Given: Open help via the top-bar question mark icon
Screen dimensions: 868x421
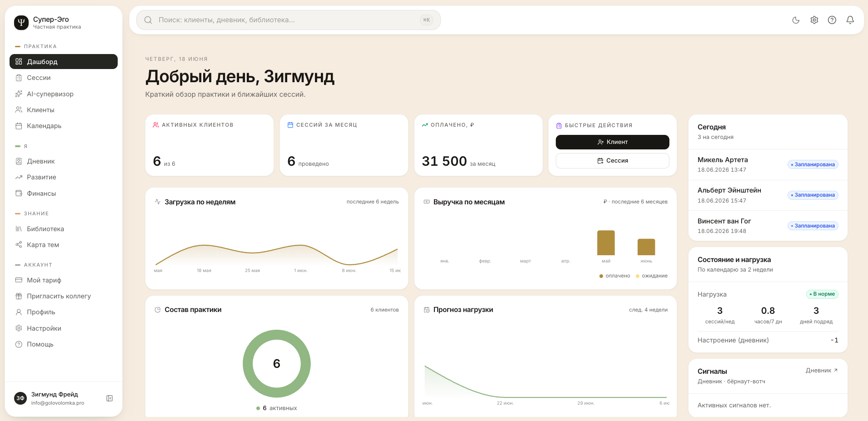Looking at the screenshot, I should pyautogui.click(x=832, y=20).
